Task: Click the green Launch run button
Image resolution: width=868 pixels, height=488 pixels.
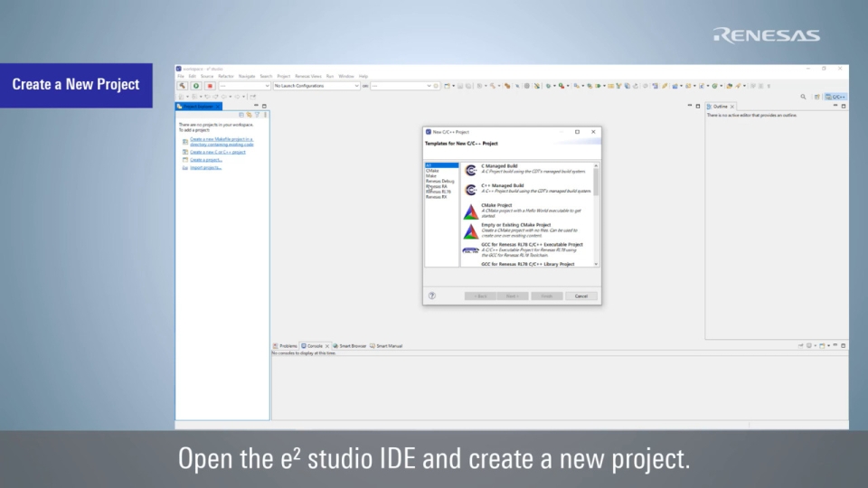Action: (196, 86)
